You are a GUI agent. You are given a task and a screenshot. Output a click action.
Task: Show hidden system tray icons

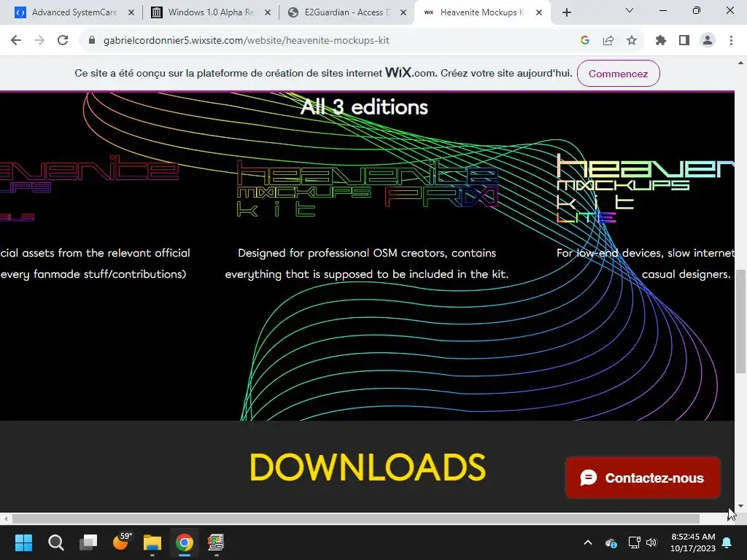(x=588, y=542)
